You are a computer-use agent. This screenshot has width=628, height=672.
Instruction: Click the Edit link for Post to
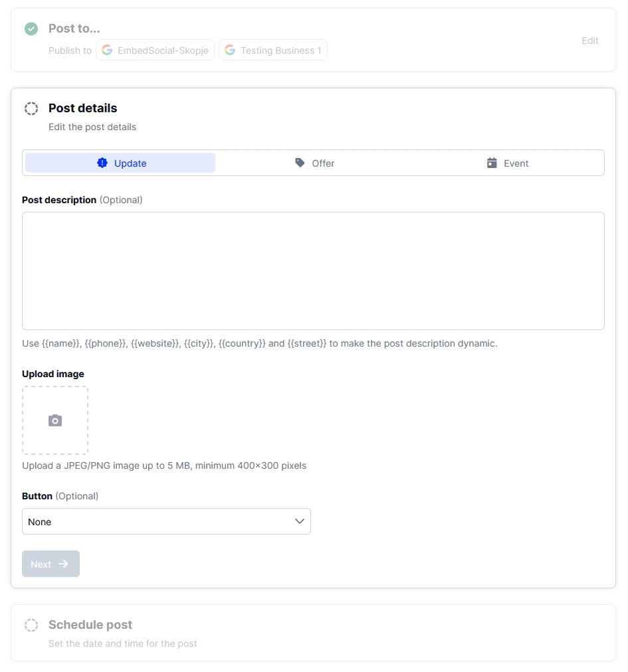[x=590, y=41]
